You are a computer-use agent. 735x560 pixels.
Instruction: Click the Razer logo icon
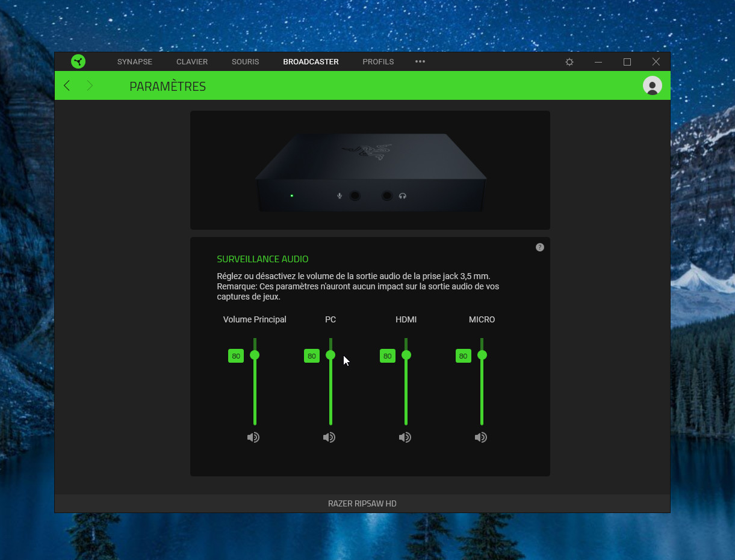coord(78,61)
